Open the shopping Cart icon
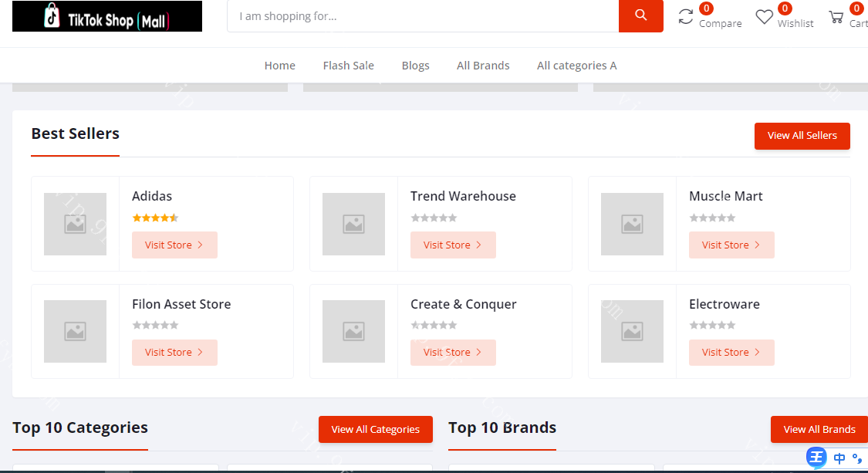Image resolution: width=868 pixels, height=473 pixels. pos(836,17)
